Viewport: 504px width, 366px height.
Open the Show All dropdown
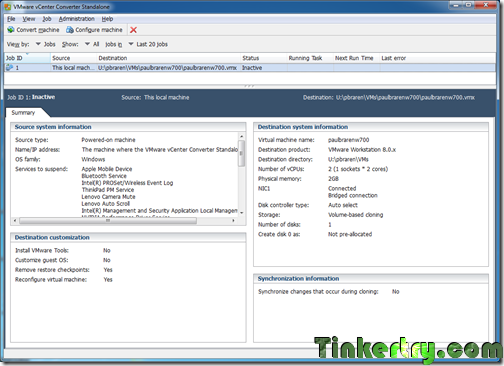point(92,44)
